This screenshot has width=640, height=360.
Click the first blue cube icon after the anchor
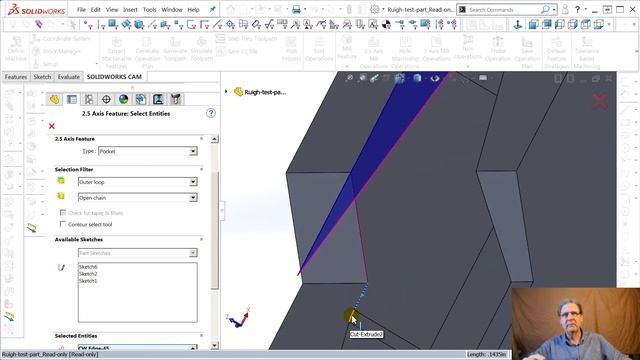click(x=533, y=25)
